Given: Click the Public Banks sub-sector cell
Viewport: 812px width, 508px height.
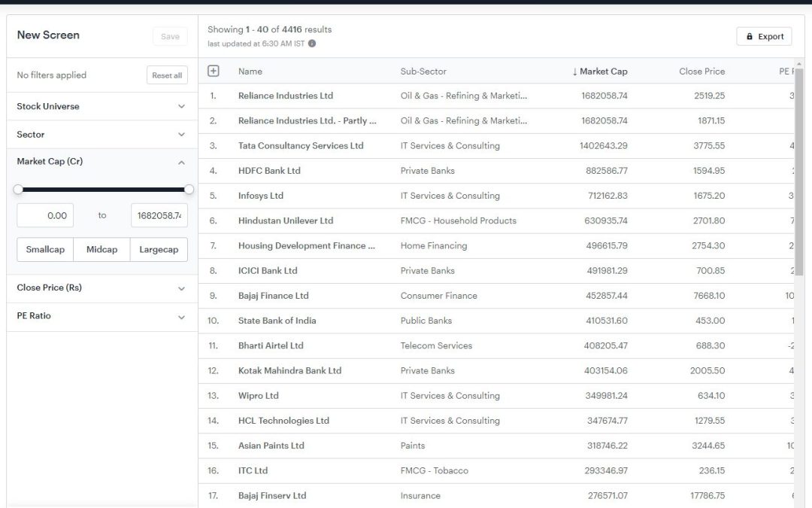Looking at the screenshot, I should [426, 321].
